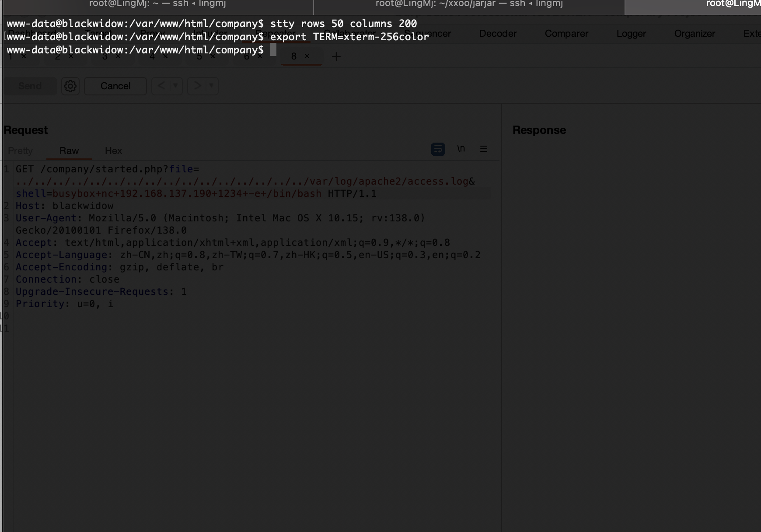Image resolution: width=761 pixels, height=532 pixels.
Task: Click the terminal cursor block at the prompt
Action: tap(273, 50)
